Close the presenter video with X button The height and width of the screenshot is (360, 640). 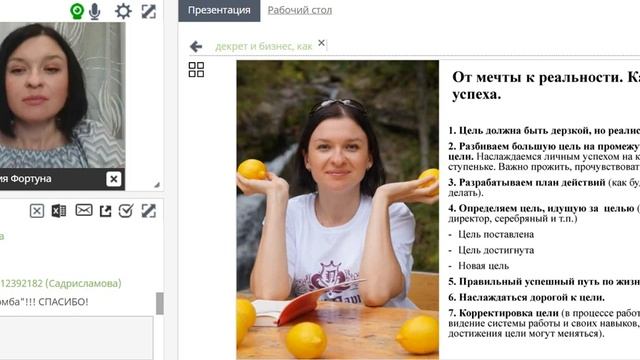(x=113, y=179)
